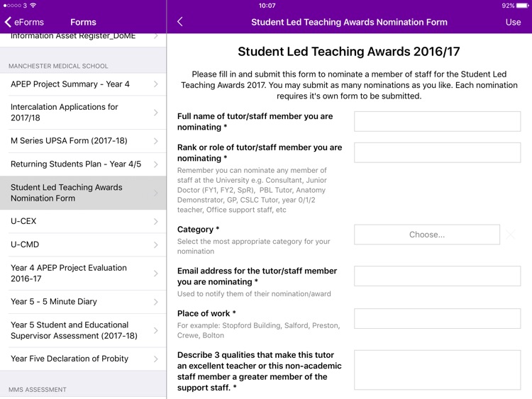This screenshot has width=532, height=399.
Task: Focus the full name of tutor input field
Action: [x=438, y=121]
